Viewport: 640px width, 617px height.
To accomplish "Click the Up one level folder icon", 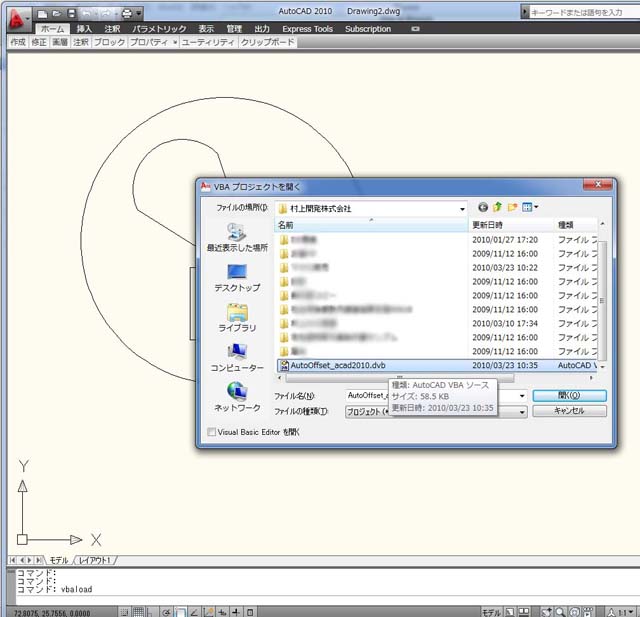I will tap(497, 207).
